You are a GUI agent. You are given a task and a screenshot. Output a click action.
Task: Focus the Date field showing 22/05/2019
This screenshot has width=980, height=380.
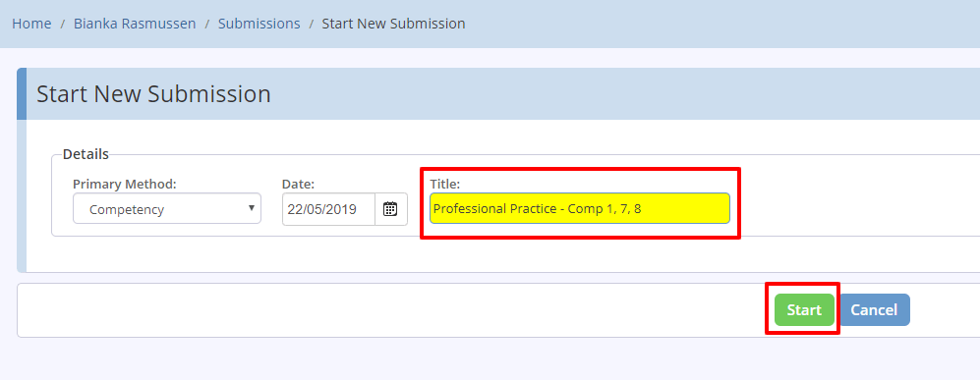(x=328, y=209)
